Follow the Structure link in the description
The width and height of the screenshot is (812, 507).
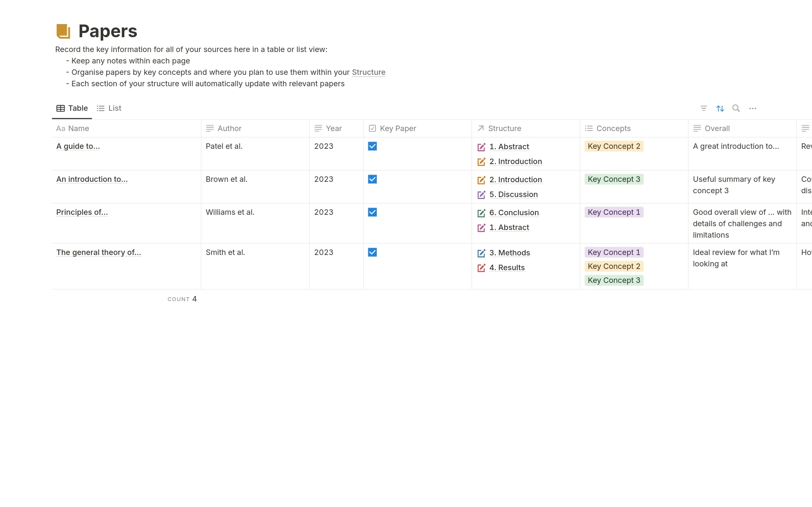click(368, 72)
